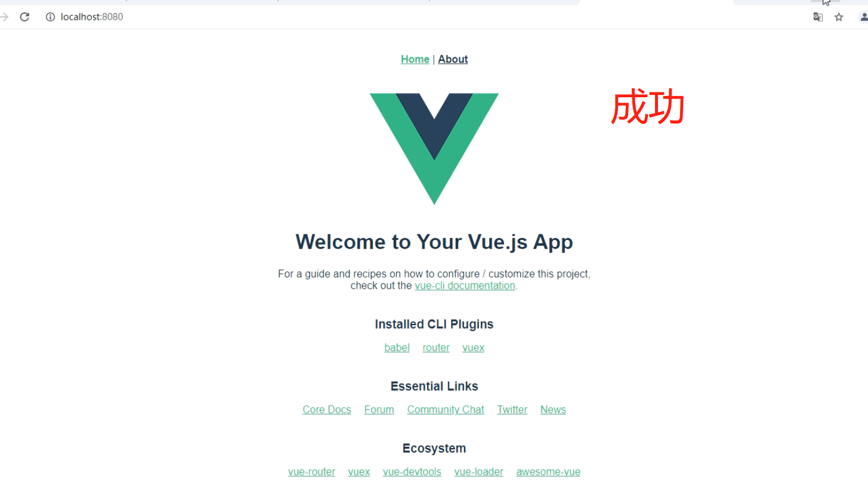868x503 pixels.
Task: Open the About nav link
Action: tap(453, 59)
